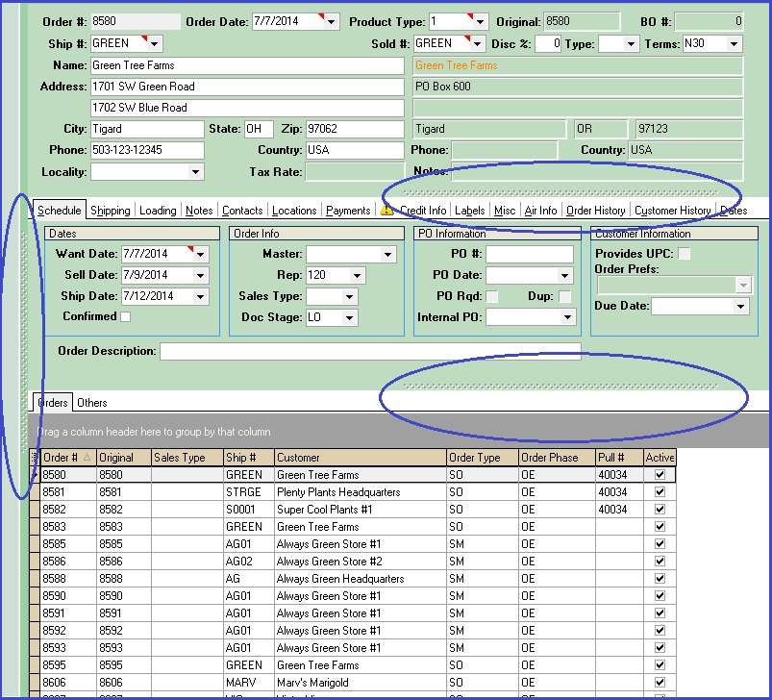Uncheck Active for order 8580

click(x=660, y=475)
